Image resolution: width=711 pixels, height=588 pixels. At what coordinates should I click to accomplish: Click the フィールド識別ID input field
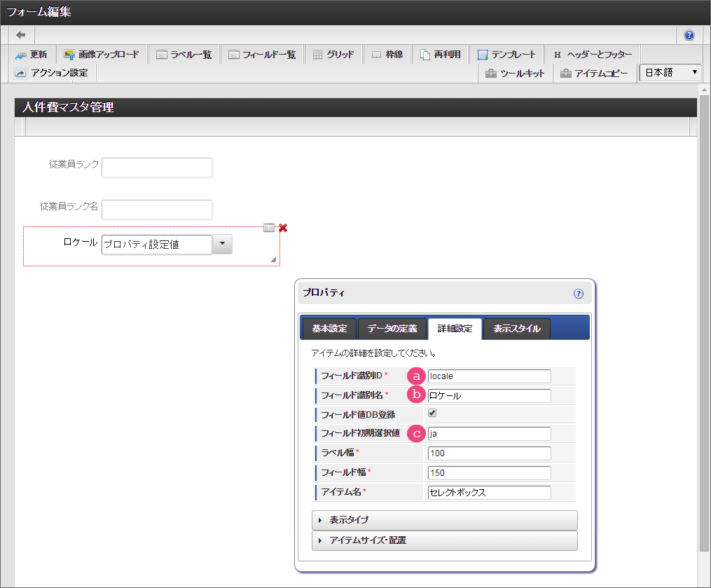pyautogui.click(x=489, y=376)
